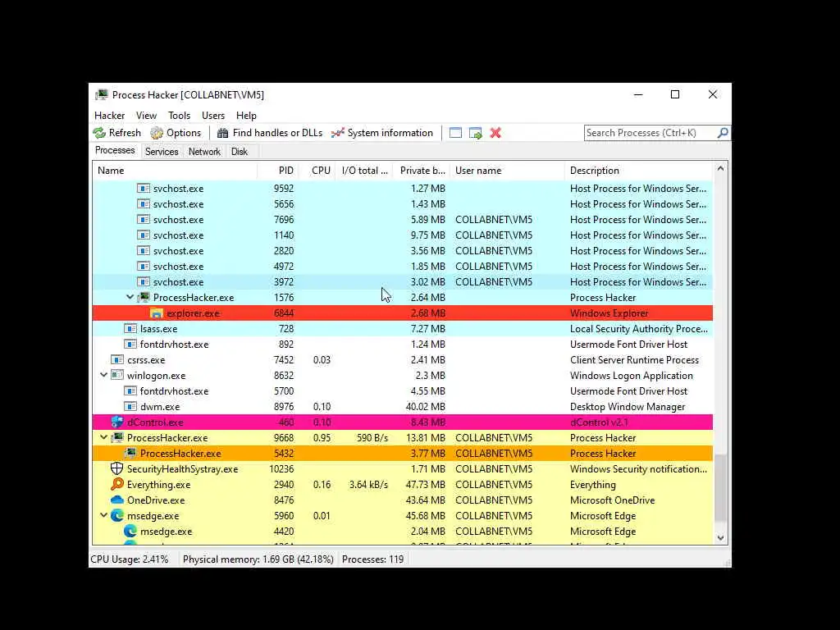Click the search magnifier icon

[x=723, y=132]
